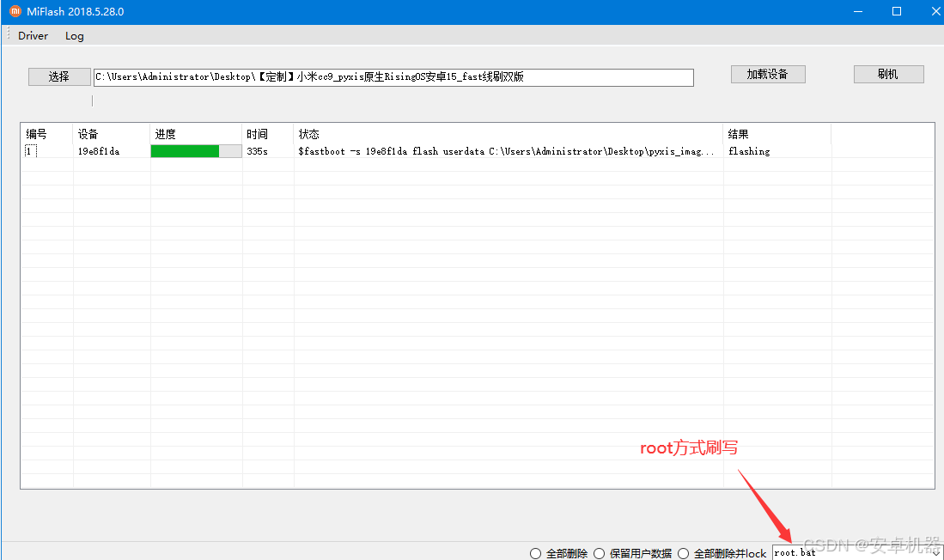Maximize the MiFlash window
Screen dimensions: 944x560
(897, 11)
